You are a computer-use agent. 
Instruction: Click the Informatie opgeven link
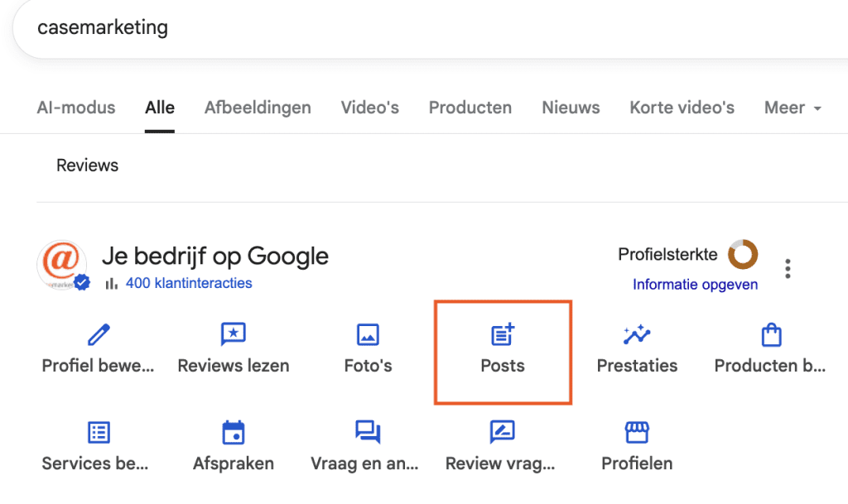coord(695,285)
